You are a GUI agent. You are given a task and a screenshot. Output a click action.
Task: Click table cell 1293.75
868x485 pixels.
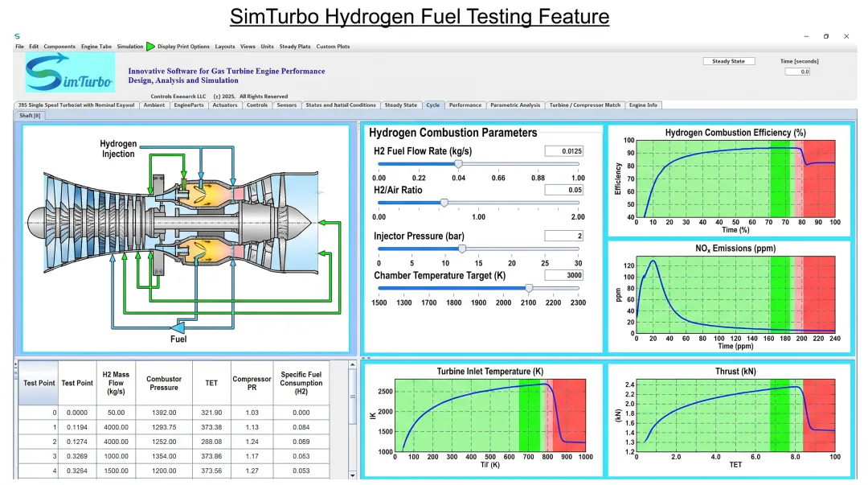164,427
